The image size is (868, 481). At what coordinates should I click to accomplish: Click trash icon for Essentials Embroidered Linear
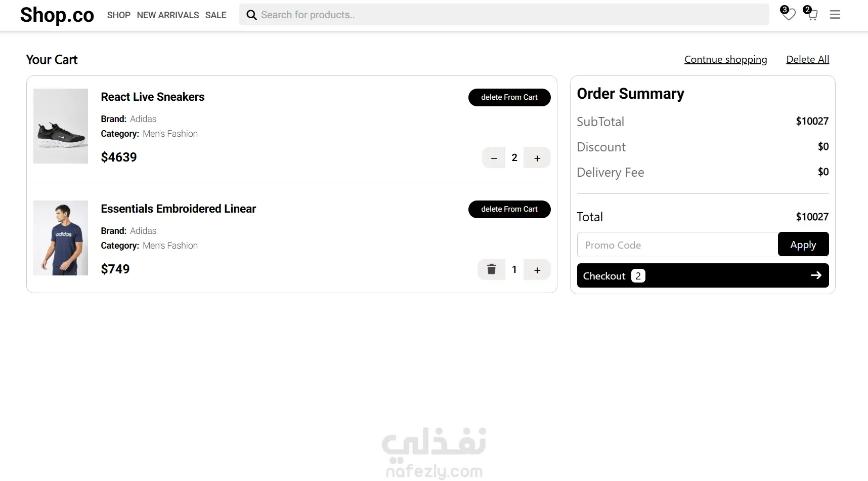pos(491,269)
